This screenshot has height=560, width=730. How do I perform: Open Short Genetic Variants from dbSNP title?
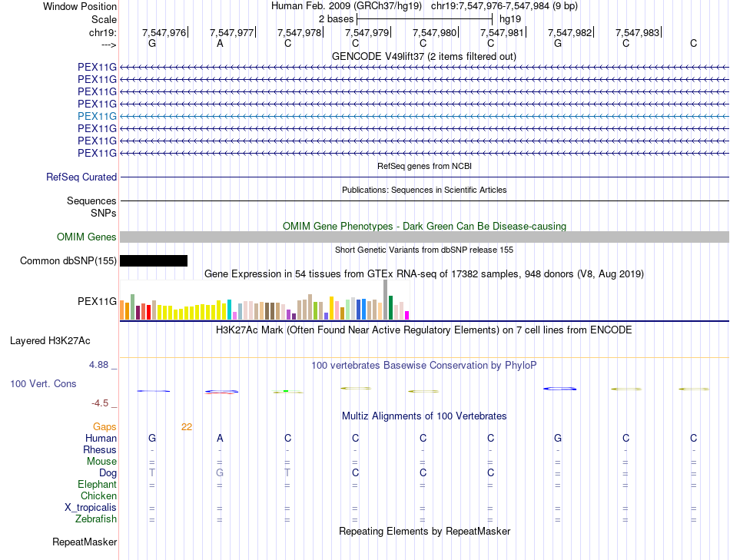tap(424, 250)
